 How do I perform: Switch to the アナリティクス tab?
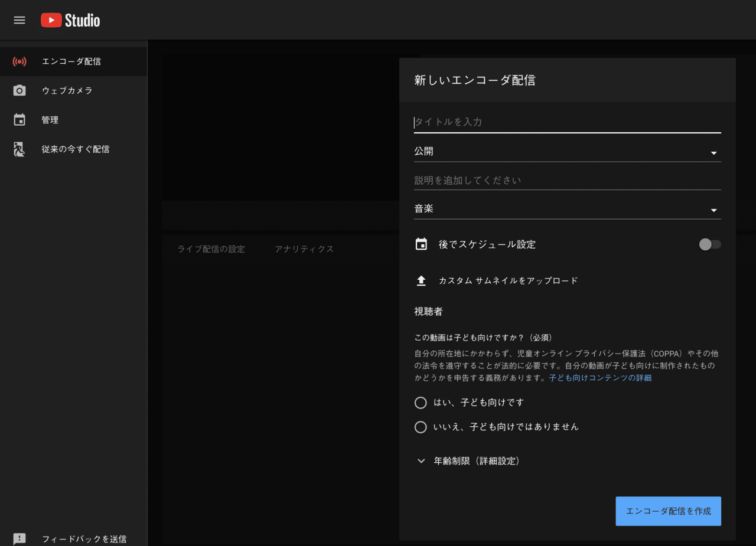click(304, 249)
